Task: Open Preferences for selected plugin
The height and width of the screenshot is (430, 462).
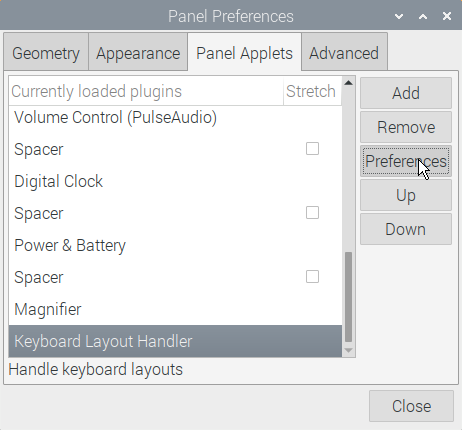Action: 406,161
